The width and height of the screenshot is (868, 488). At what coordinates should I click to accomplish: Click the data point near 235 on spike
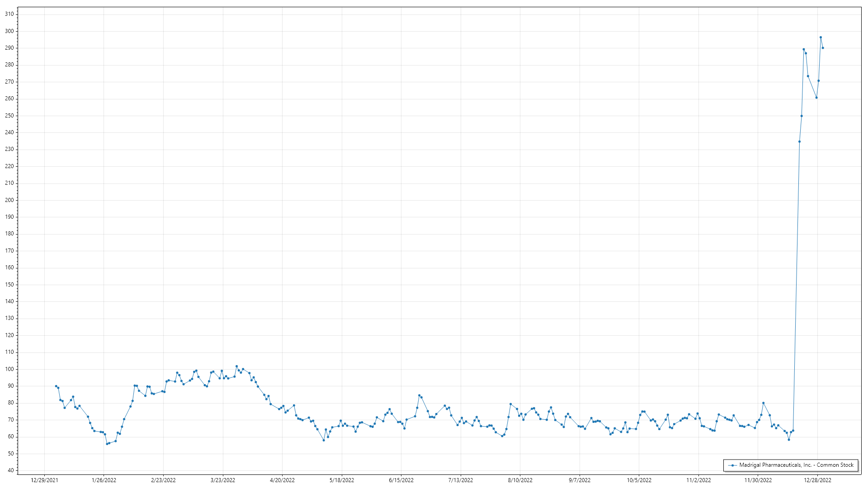[799, 141]
